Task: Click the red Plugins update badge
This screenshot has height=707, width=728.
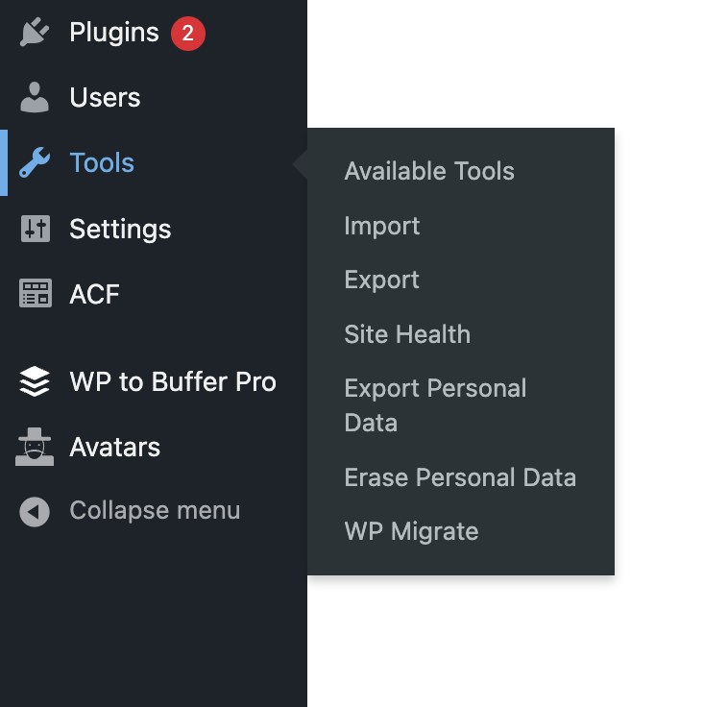Action: pos(188,34)
